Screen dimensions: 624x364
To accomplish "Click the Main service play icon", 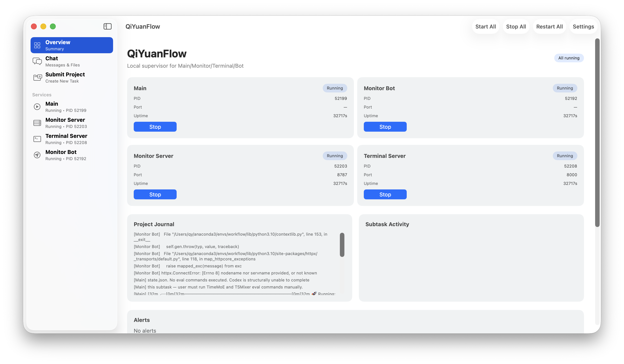I will 37,107.
